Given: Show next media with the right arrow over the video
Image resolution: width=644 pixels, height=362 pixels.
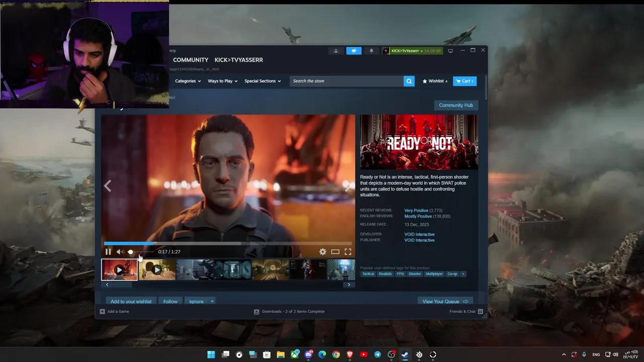Looking at the screenshot, I should coord(349,186).
